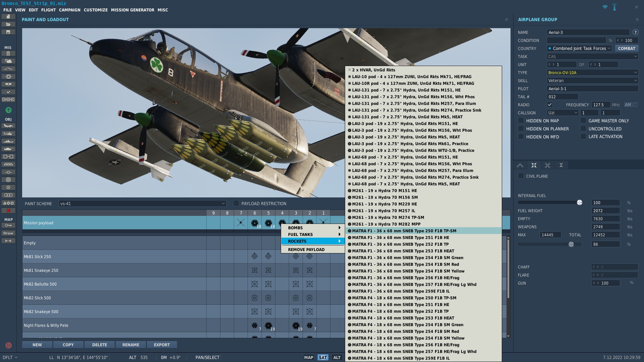Viewport: 644px width, 362px height.
Task: Expand the Skill Veteran dropdown
Action: coord(592,80)
